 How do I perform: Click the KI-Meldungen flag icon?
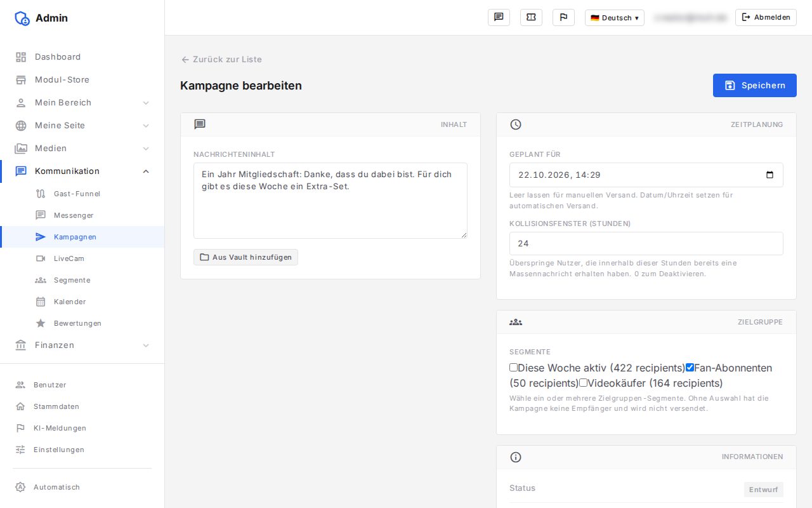tap(20, 428)
